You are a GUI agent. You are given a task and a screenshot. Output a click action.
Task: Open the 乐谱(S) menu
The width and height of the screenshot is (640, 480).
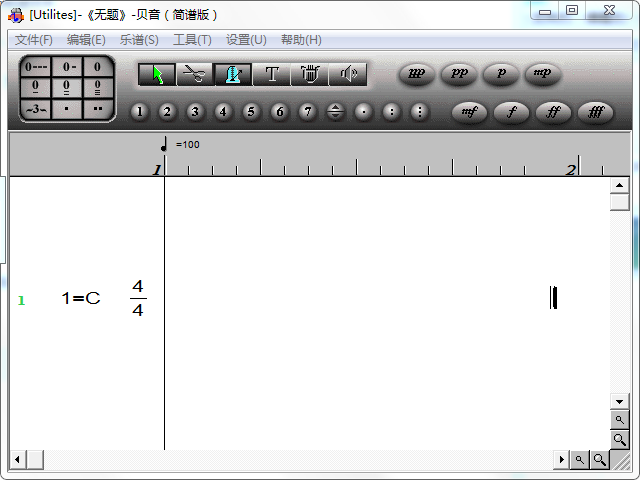(139, 40)
